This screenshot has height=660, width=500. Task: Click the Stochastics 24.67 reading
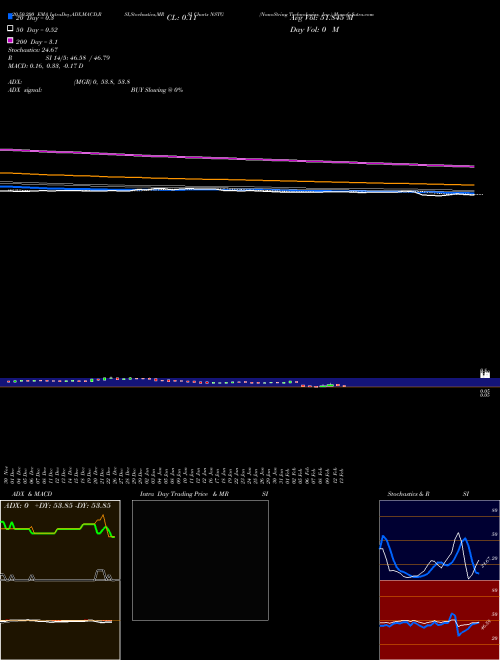tap(33, 50)
